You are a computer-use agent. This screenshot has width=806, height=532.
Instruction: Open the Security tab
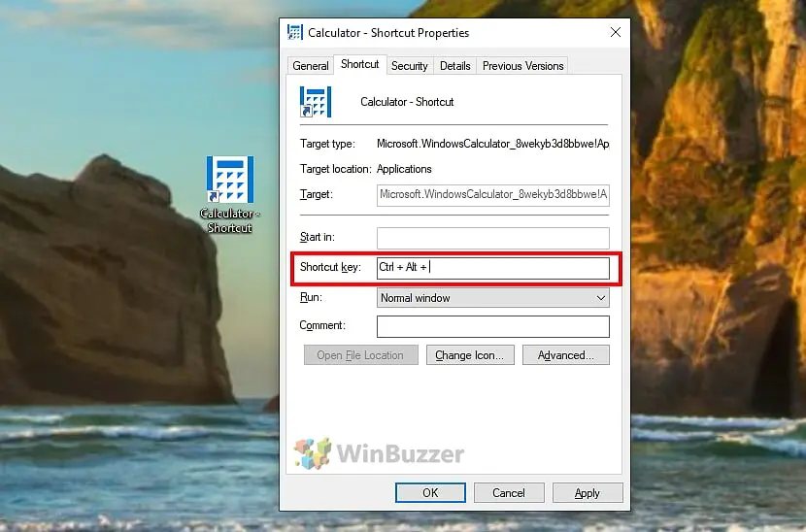tap(409, 66)
